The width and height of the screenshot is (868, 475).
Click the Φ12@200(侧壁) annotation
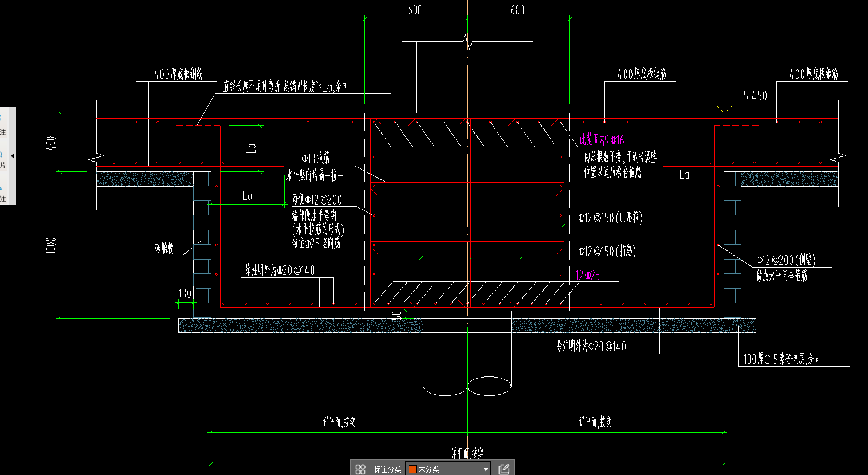785,260
